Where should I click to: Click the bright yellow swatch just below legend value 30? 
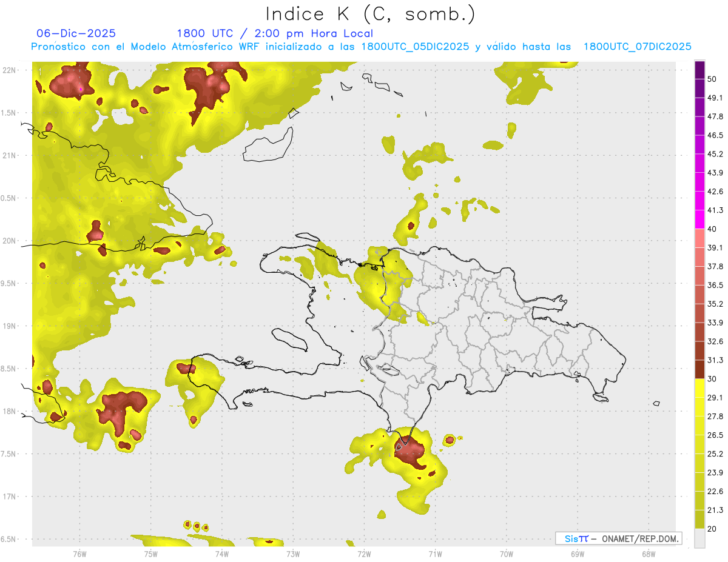point(699,388)
